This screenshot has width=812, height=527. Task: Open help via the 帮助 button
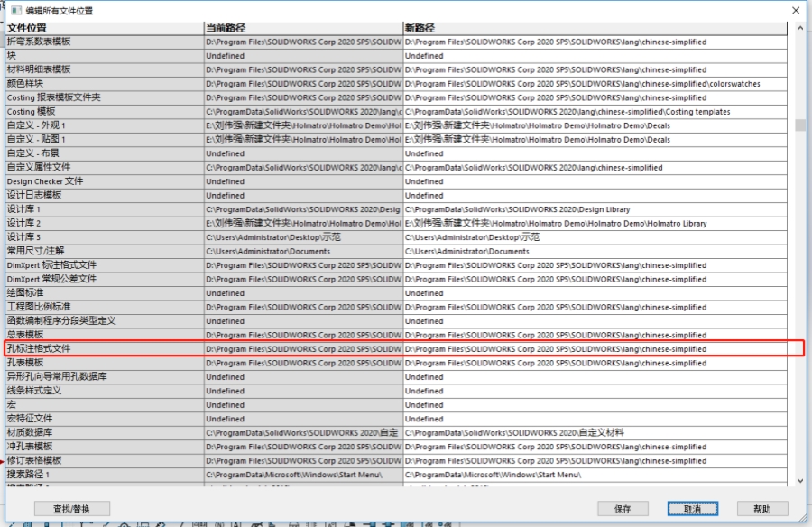762,509
